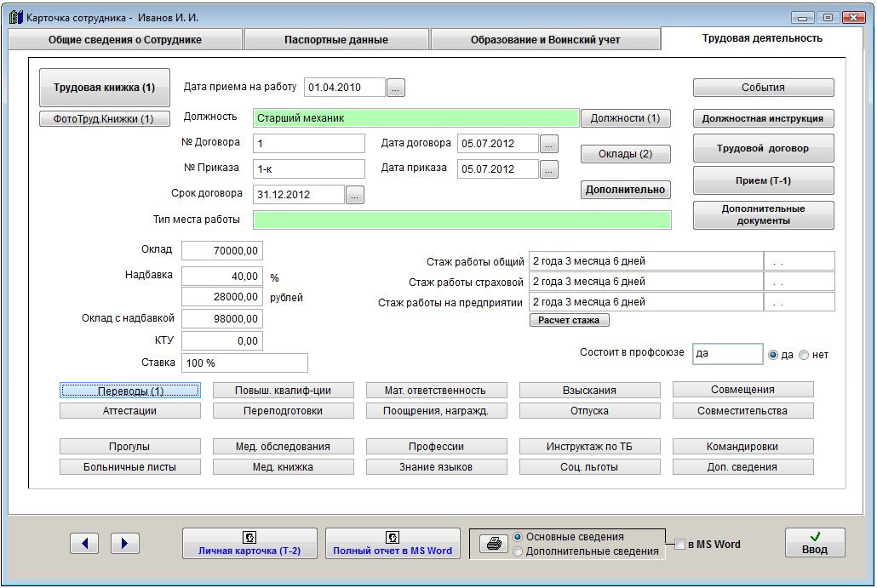Screen dimensions: 877x588
Task: Click the Расчет стажа button
Action: 569,321
